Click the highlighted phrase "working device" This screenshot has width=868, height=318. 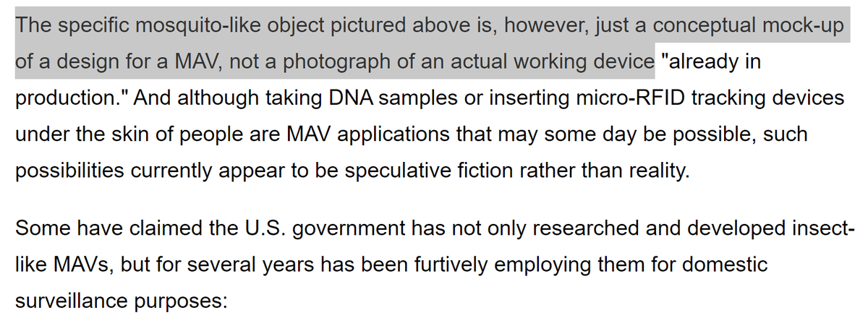(581, 62)
